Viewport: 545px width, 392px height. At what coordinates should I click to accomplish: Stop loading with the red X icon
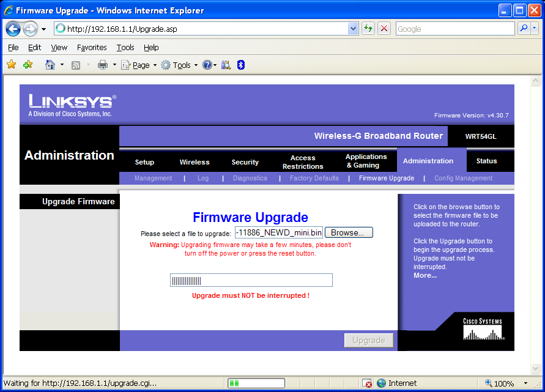(384, 29)
